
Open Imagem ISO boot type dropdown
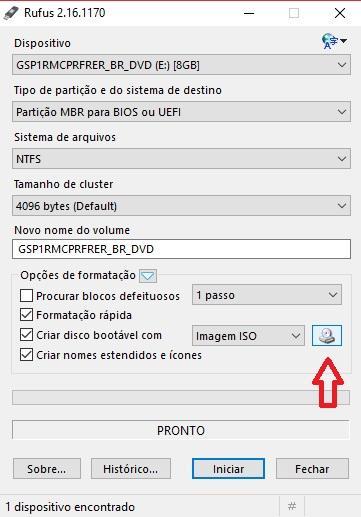point(248,336)
